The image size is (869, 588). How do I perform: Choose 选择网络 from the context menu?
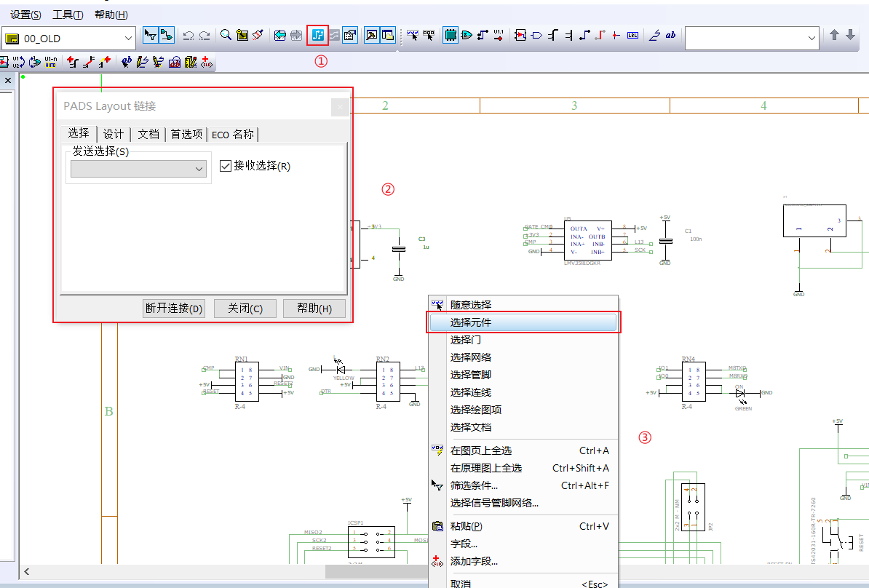point(523,357)
